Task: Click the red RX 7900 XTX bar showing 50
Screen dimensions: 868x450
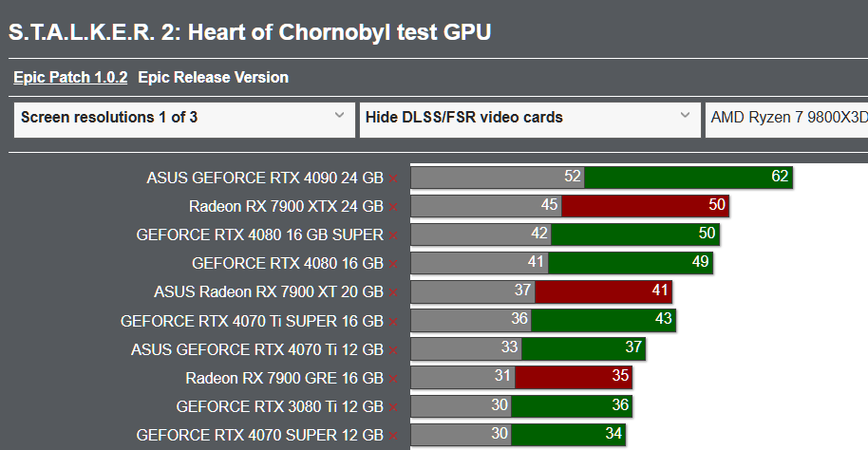Action: (x=645, y=206)
